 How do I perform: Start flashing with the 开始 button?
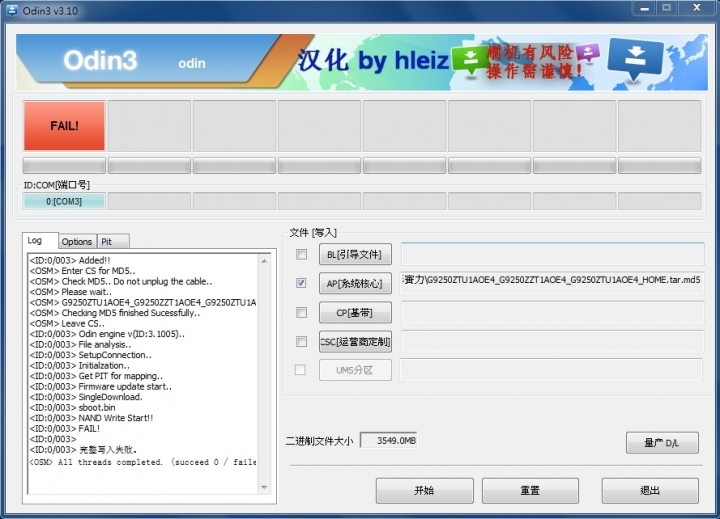[x=424, y=491]
